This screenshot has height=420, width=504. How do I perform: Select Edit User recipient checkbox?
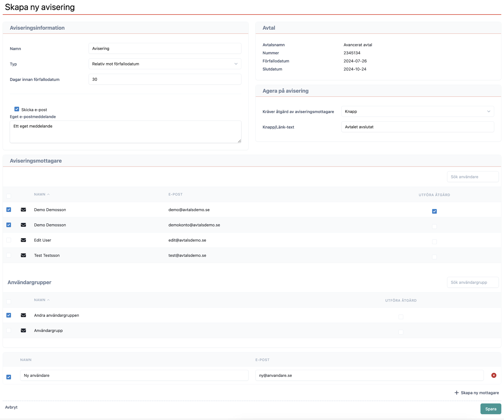(x=9, y=240)
